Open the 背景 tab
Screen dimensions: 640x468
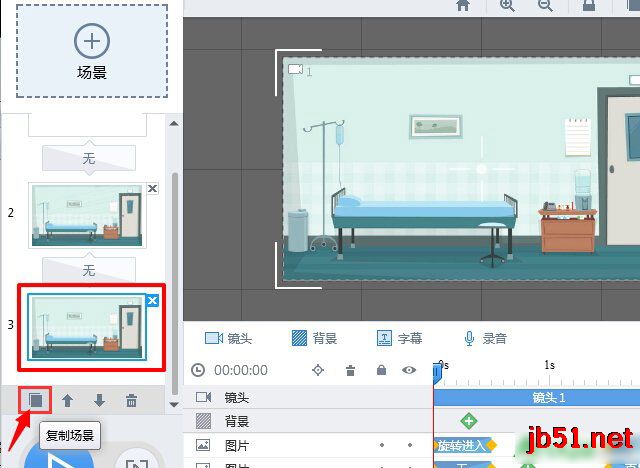pyautogui.click(x=314, y=338)
